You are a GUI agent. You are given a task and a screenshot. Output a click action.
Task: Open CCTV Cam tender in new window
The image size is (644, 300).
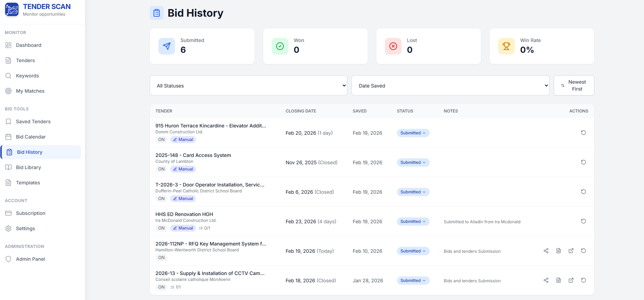(x=571, y=280)
